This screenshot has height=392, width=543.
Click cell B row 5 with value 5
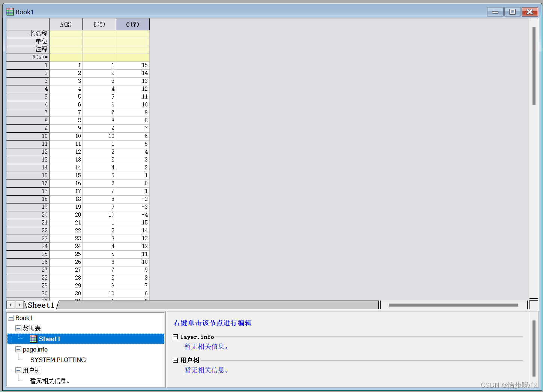(99, 97)
